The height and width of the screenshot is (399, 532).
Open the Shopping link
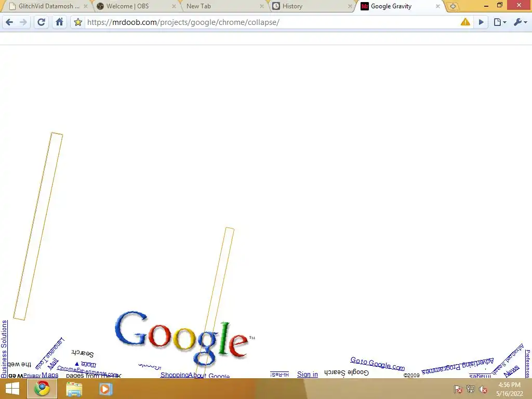click(174, 375)
